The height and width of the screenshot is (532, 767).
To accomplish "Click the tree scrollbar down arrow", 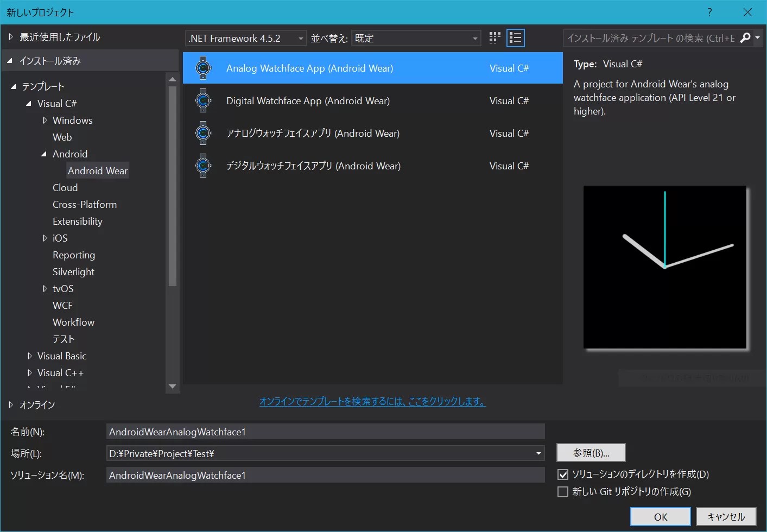I will pos(173,386).
